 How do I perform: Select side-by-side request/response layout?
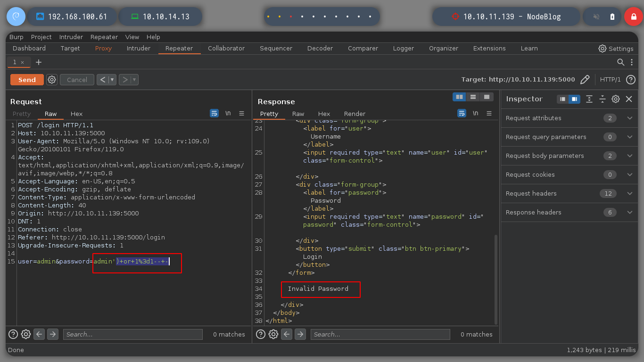click(x=459, y=97)
